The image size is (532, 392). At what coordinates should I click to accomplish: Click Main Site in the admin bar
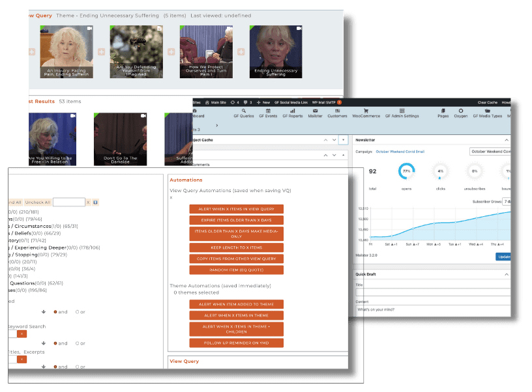217,102
